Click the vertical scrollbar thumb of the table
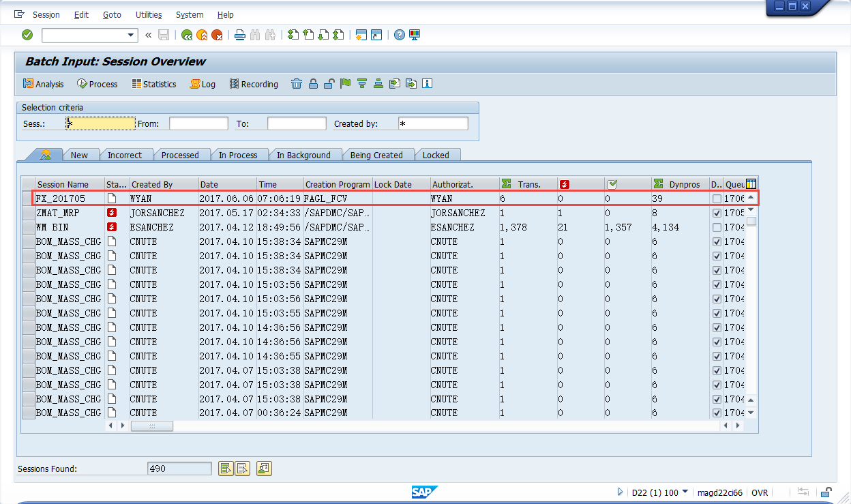The width and height of the screenshot is (851, 504). (x=751, y=221)
